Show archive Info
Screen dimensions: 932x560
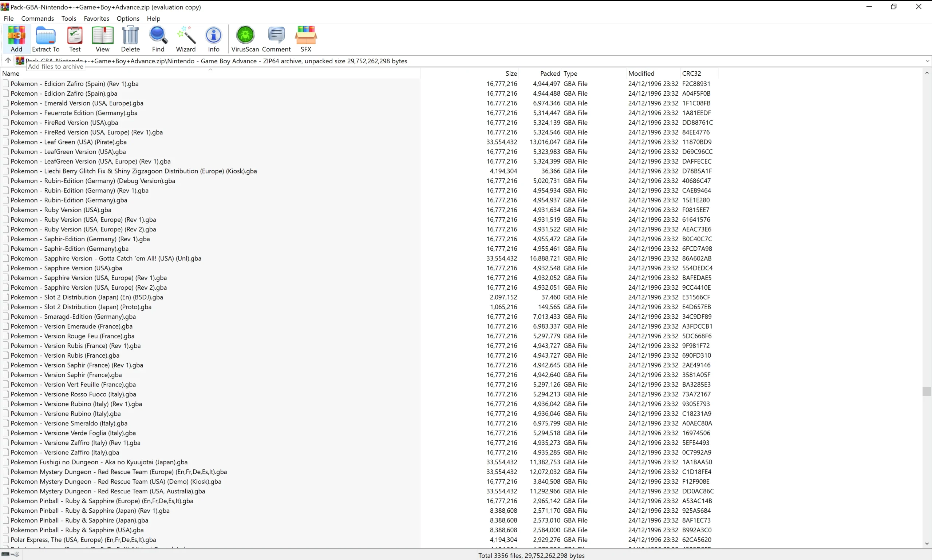(x=214, y=39)
